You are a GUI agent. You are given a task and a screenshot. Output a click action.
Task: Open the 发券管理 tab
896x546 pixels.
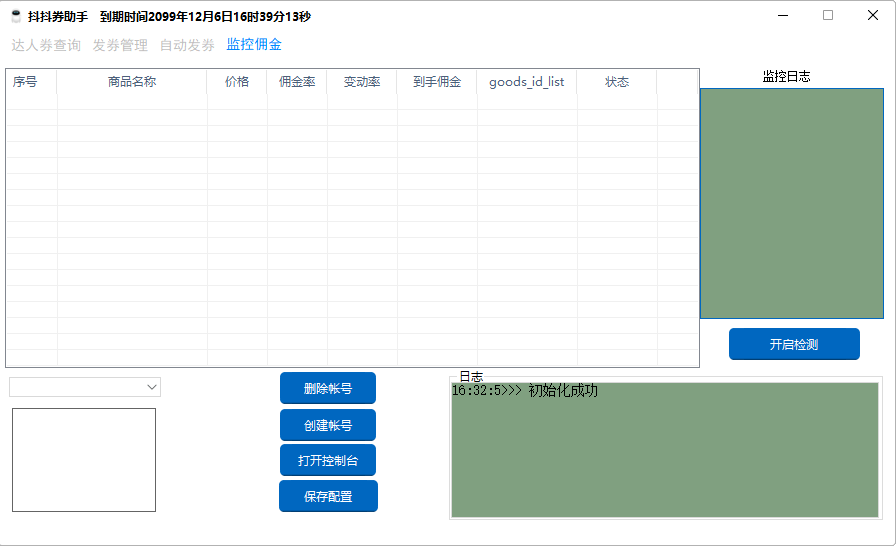click(120, 45)
